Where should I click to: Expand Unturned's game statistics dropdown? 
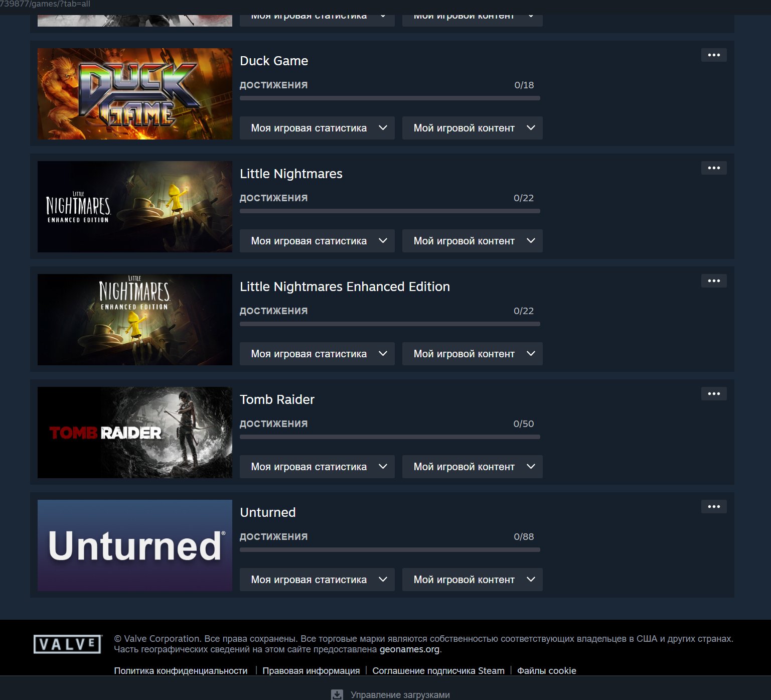coord(317,580)
